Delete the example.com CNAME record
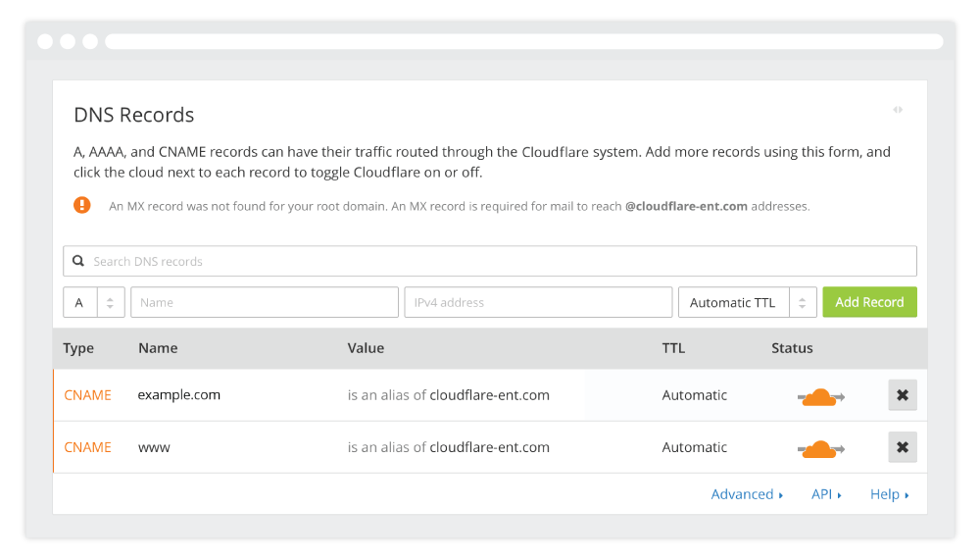This screenshot has height=560, width=980. tap(903, 395)
